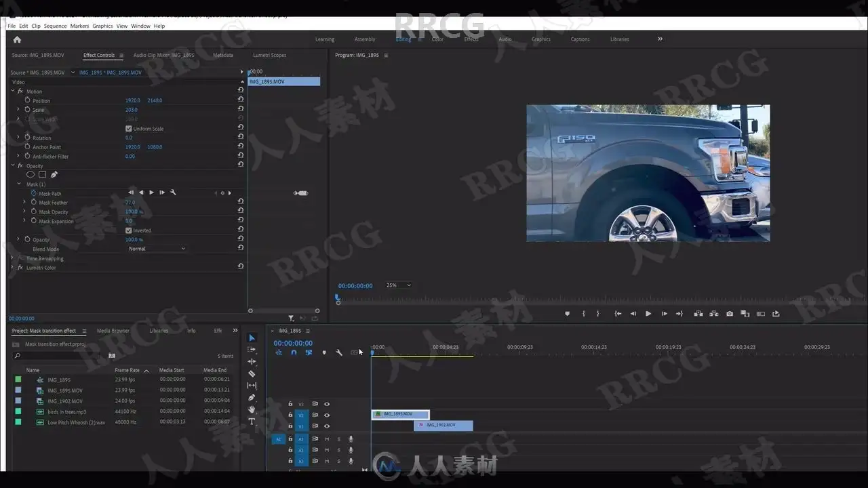The image size is (868, 488).
Task: Select IMG_1895.MOV clip on timeline
Action: [x=400, y=414]
